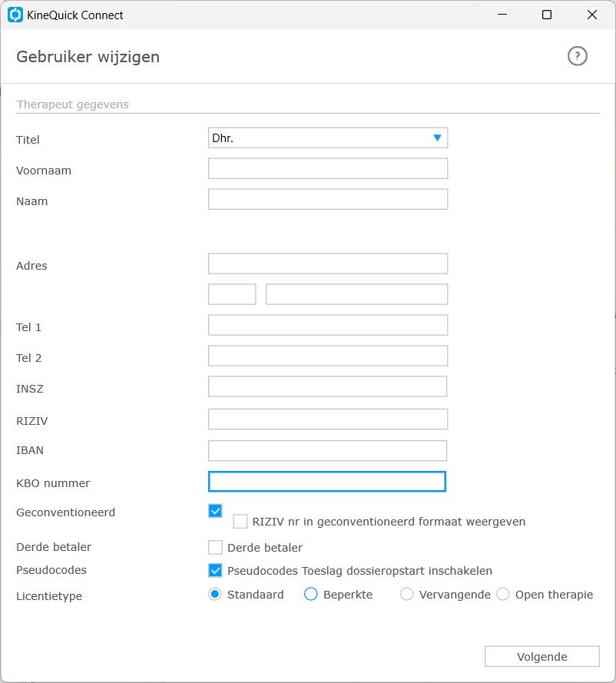This screenshot has width=616, height=683.
Task: Click the IBAN input box
Action: [x=327, y=451]
